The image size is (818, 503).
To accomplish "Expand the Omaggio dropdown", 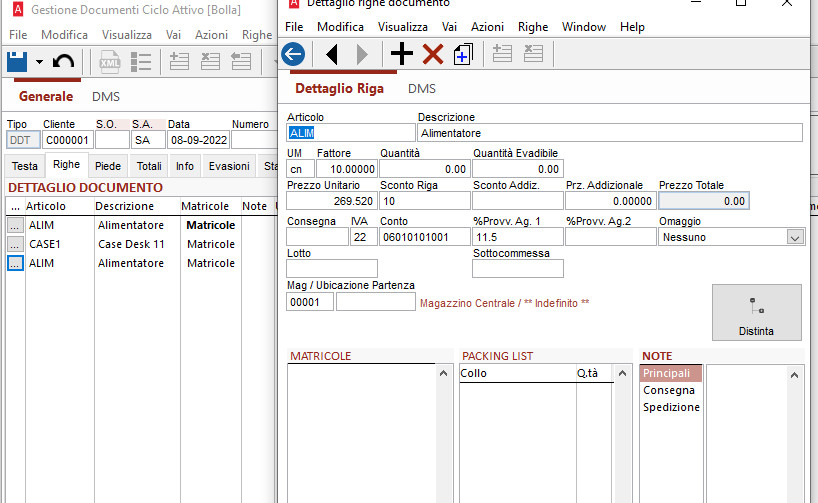I will pyautogui.click(x=795, y=238).
